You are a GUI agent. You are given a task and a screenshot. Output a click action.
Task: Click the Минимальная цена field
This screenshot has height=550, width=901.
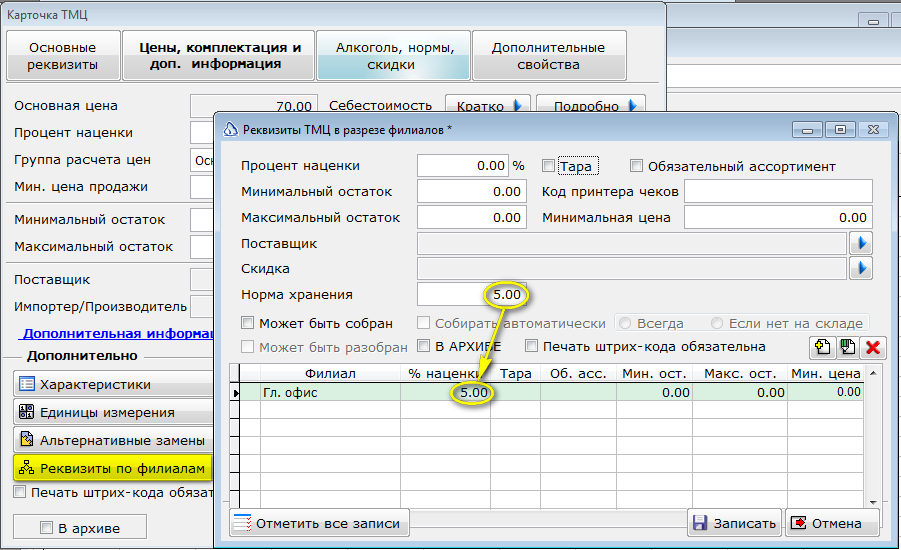pyautogui.click(x=778, y=217)
